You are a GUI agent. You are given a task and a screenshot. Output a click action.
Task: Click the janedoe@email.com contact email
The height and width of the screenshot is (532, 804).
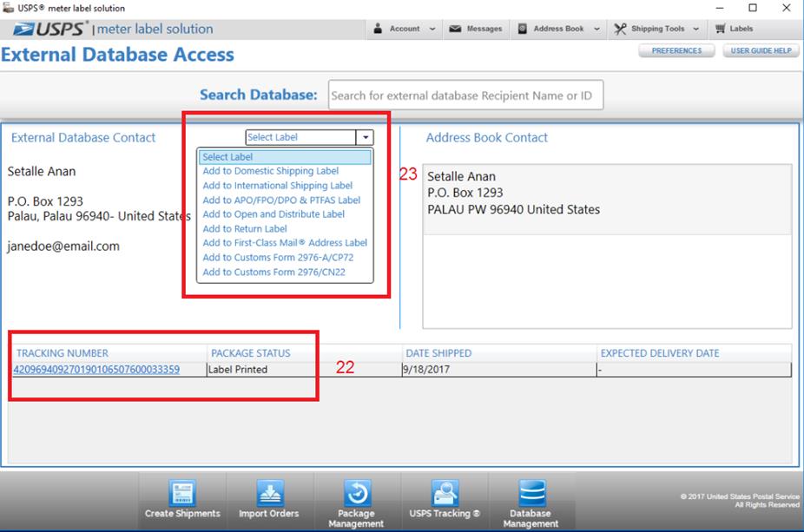63,246
